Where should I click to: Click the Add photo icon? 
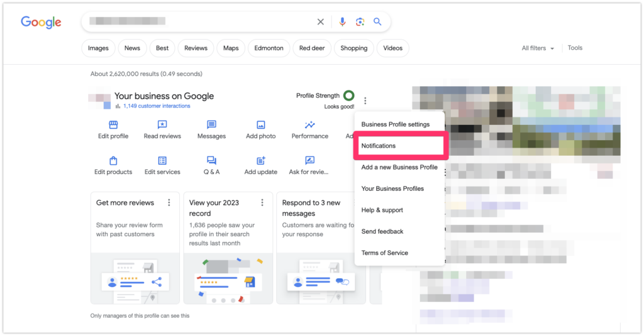[261, 125]
